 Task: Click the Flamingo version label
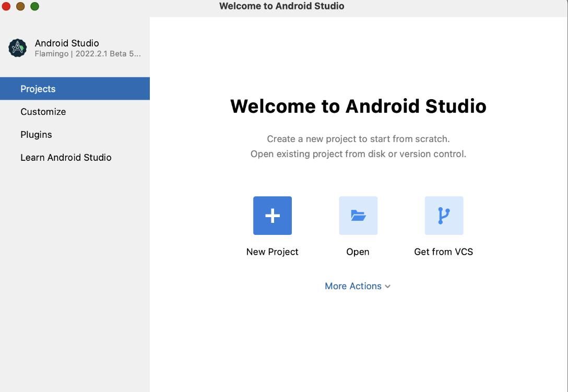[x=87, y=53]
